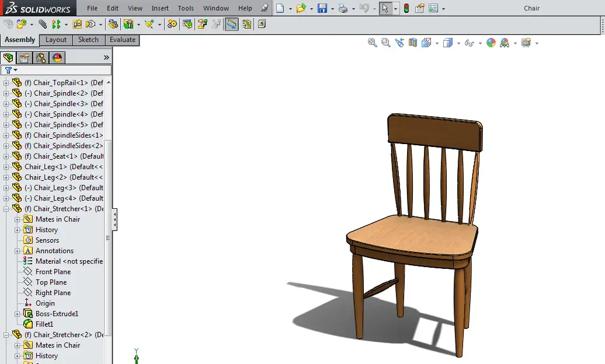Open the View Orientation icon

pyautogui.click(x=426, y=43)
